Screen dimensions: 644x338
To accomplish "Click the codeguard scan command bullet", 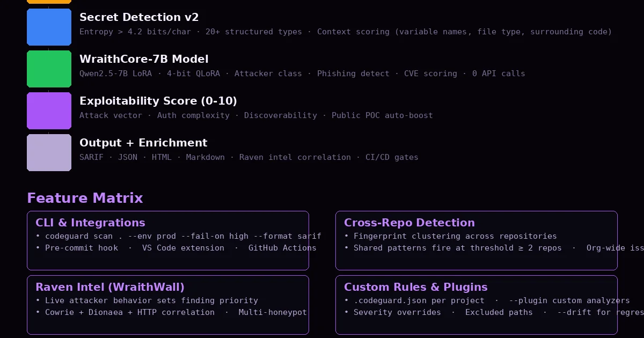I will 178,236.
